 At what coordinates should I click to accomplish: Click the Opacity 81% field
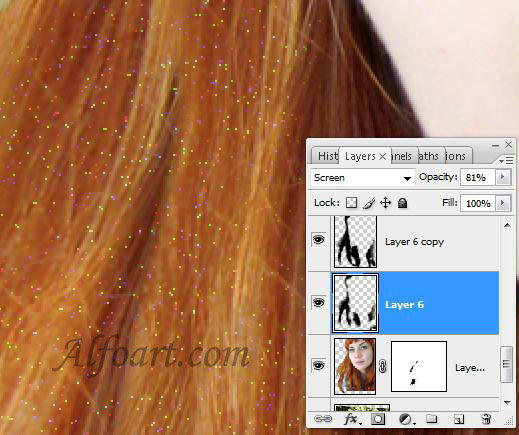[478, 177]
